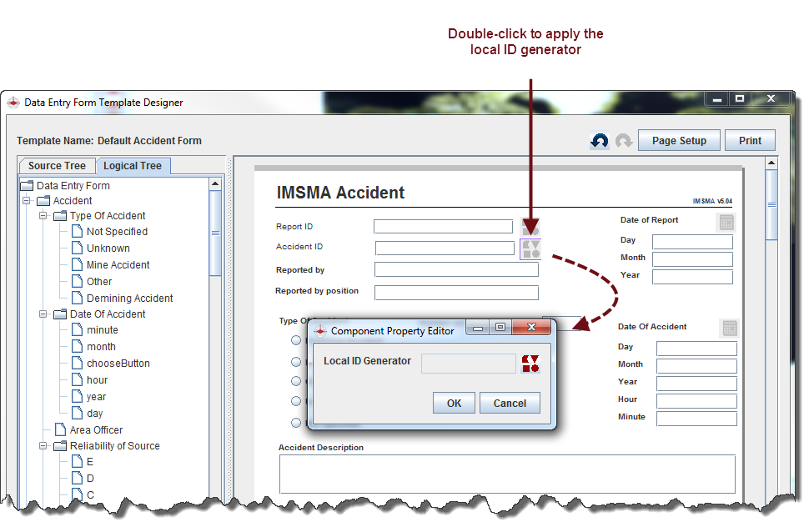
Task: Click the undo arrow icon
Action: coord(599,141)
